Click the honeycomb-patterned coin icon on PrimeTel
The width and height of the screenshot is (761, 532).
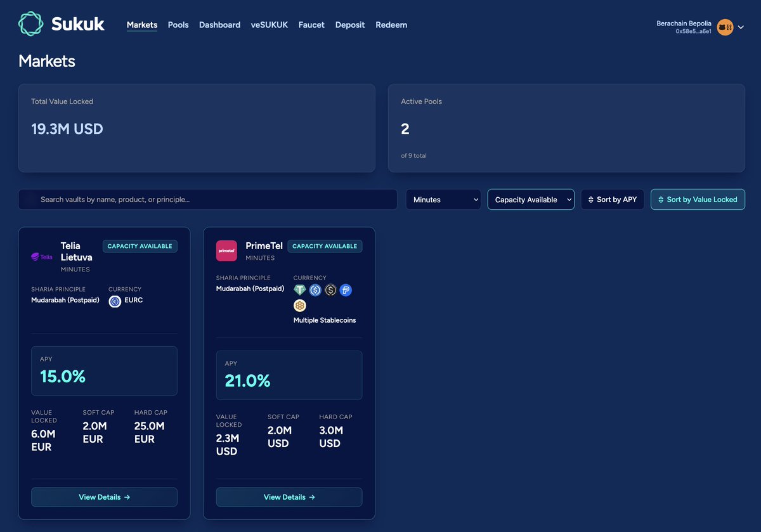tap(300, 306)
